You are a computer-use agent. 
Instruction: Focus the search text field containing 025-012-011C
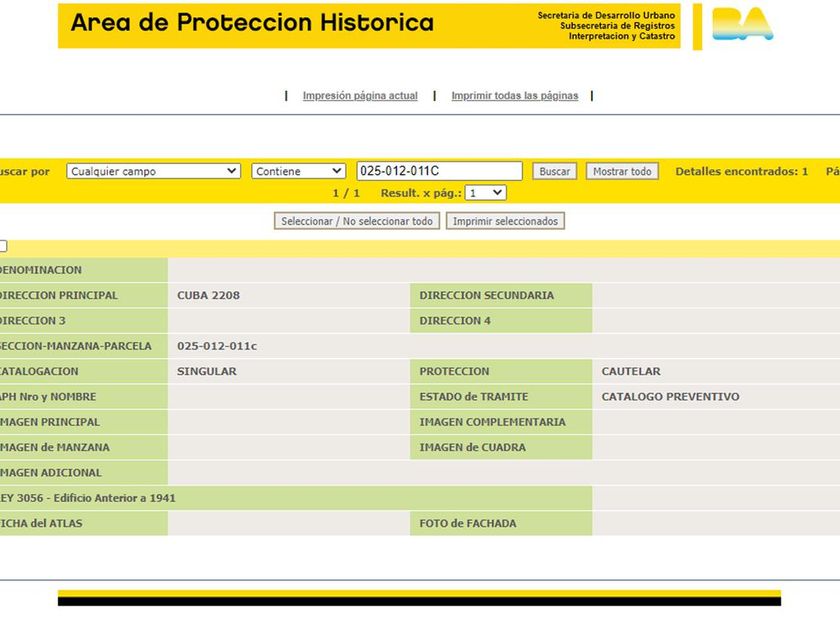439,171
